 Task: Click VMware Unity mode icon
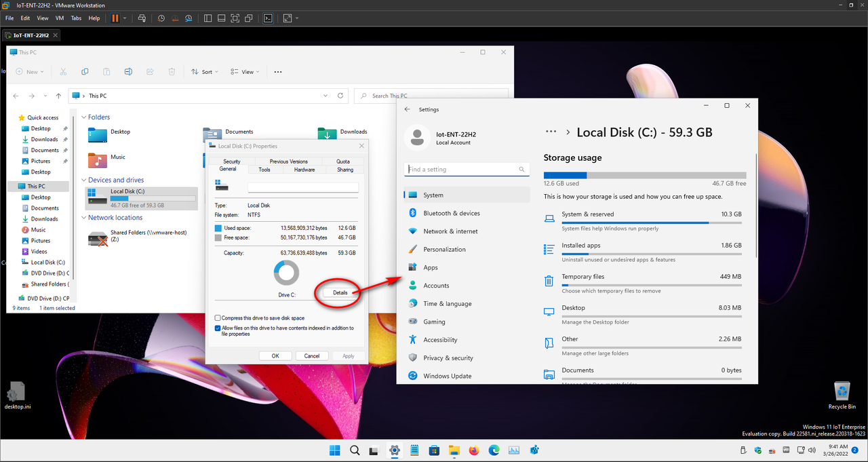coord(250,18)
